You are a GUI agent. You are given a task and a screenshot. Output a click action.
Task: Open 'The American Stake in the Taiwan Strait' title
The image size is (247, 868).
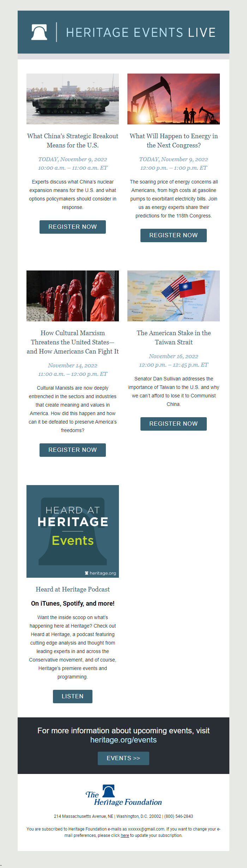coord(174,338)
